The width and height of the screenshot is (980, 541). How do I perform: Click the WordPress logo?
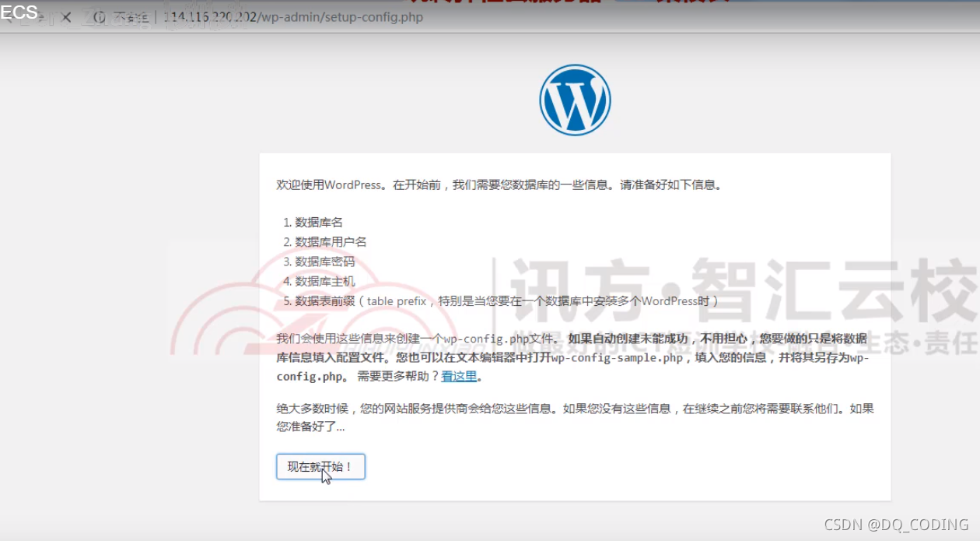(575, 100)
